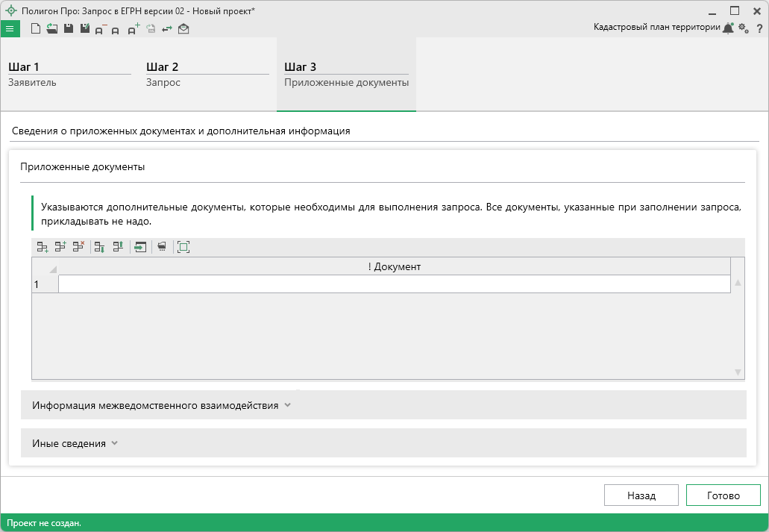Switch to Шаг 1 Заявитель tab
This screenshot has width=769, height=532.
point(69,75)
